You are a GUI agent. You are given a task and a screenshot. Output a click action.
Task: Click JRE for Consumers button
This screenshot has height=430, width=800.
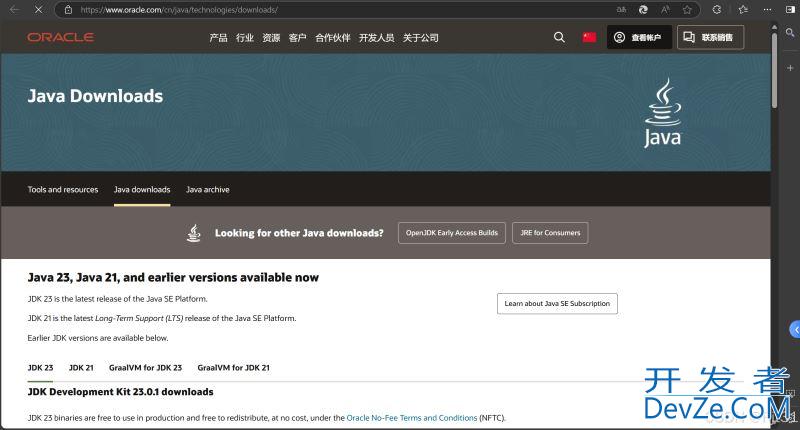click(550, 233)
